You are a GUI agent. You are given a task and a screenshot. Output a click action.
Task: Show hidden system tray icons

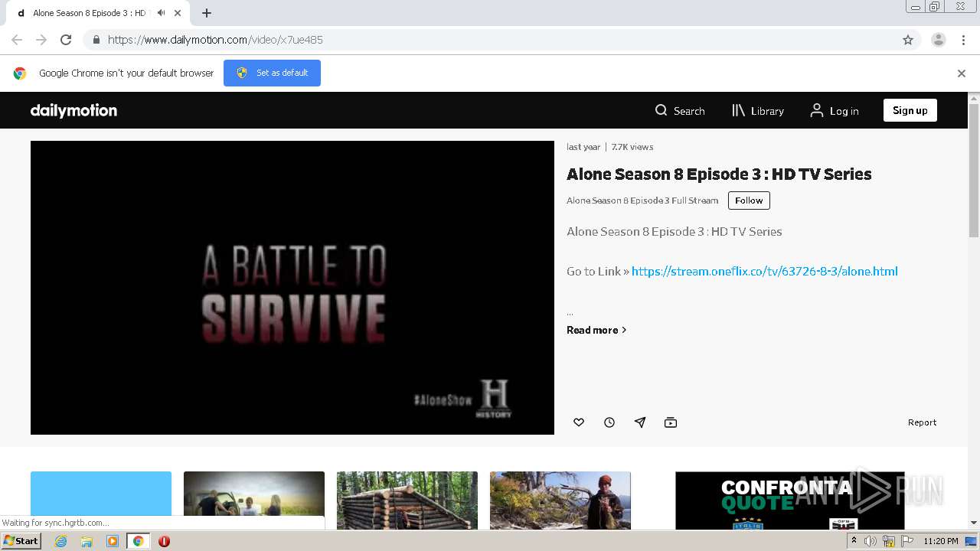(x=854, y=541)
